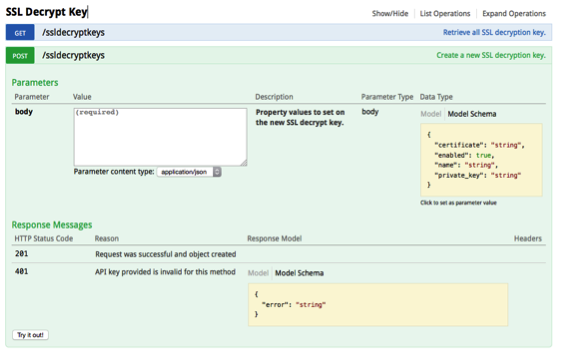Click the bold 'body' parameter name

(x=24, y=112)
